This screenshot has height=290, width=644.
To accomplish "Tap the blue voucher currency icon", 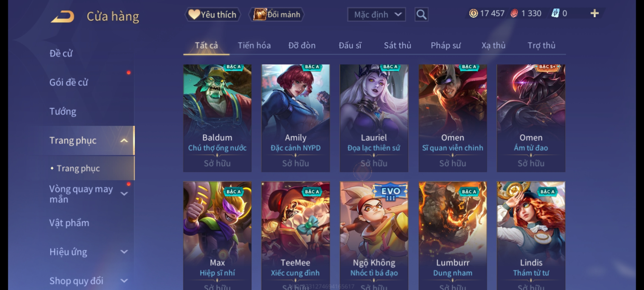I will click(x=555, y=13).
